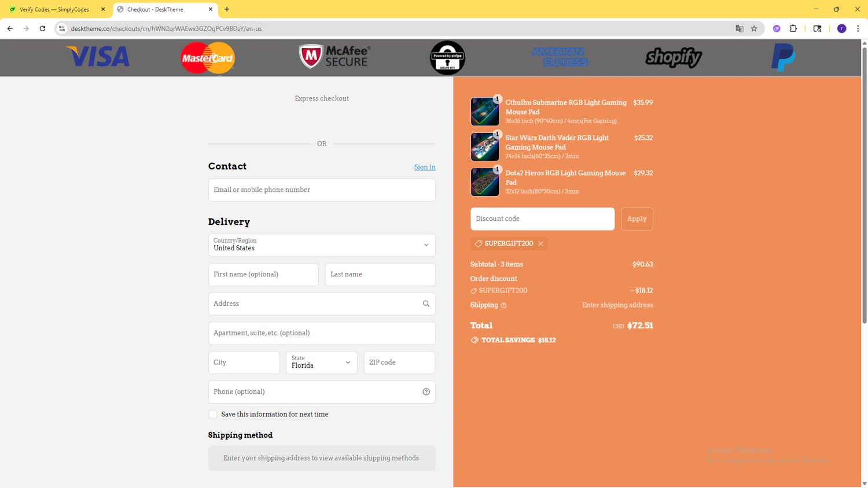Click Cthulhu Submarine mouse pad thumbnail
The height and width of the screenshot is (488, 868).
tap(485, 112)
